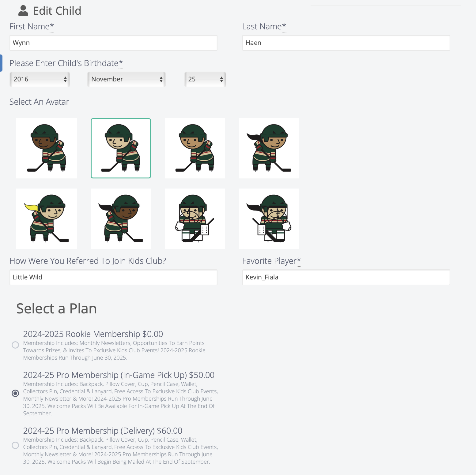Click the First Name field containing Wynn
Image resolution: width=476 pixels, height=475 pixels.
(x=113, y=43)
